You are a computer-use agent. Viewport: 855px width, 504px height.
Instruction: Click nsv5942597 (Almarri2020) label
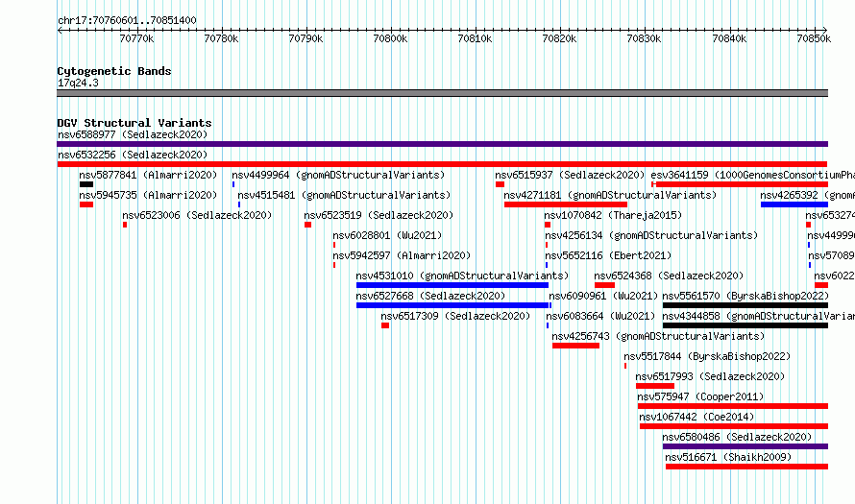pos(402,255)
